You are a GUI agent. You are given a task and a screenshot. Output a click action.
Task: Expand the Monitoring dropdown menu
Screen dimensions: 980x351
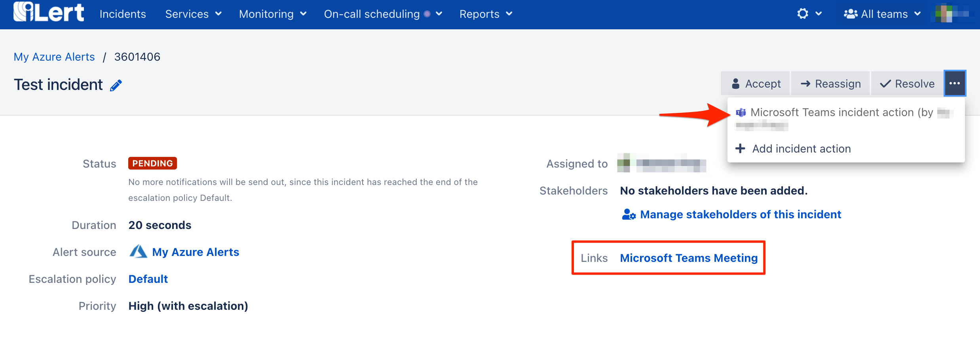[x=273, y=14]
